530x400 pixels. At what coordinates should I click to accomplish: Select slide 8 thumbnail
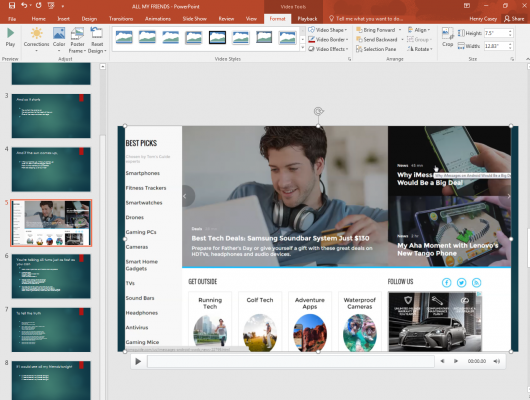tap(51, 380)
